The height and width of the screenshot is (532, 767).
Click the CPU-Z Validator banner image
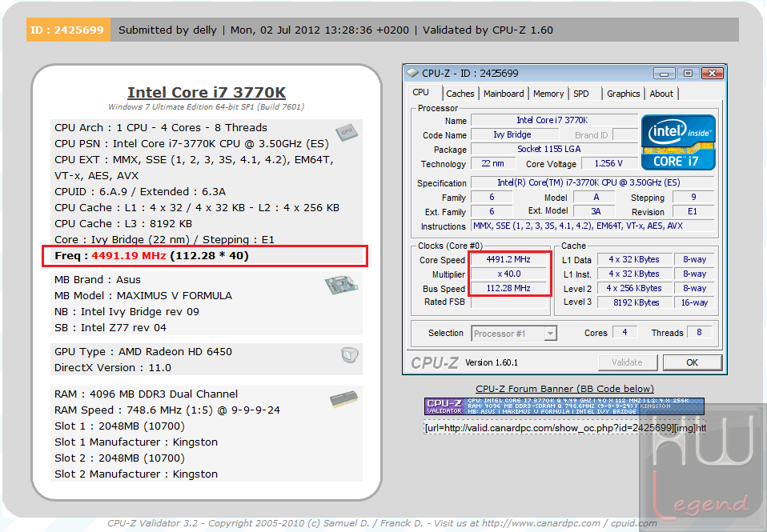pyautogui.click(x=564, y=406)
